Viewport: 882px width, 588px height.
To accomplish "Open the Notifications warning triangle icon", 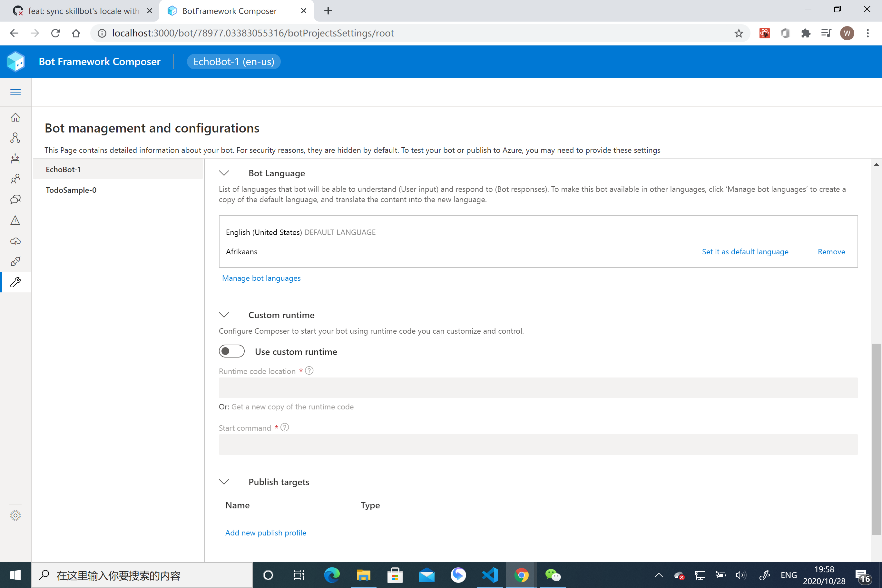I will click(x=15, y=220).
